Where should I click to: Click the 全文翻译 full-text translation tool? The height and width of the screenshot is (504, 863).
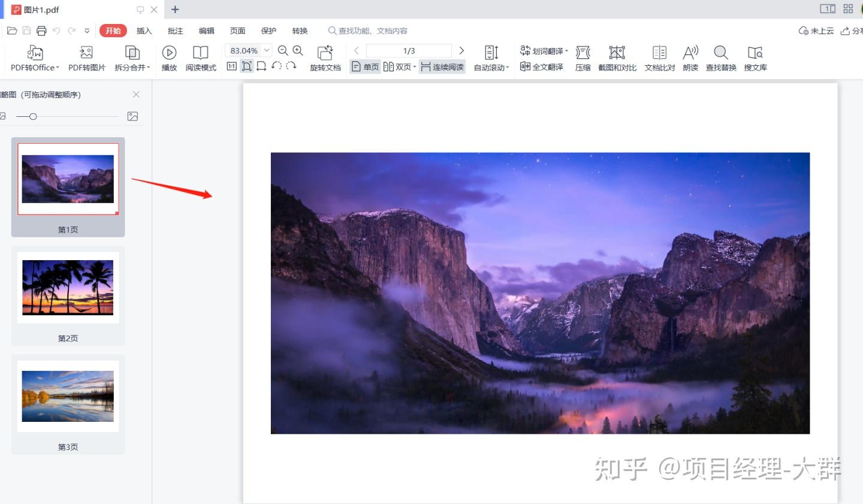click(x=542, y=67)
